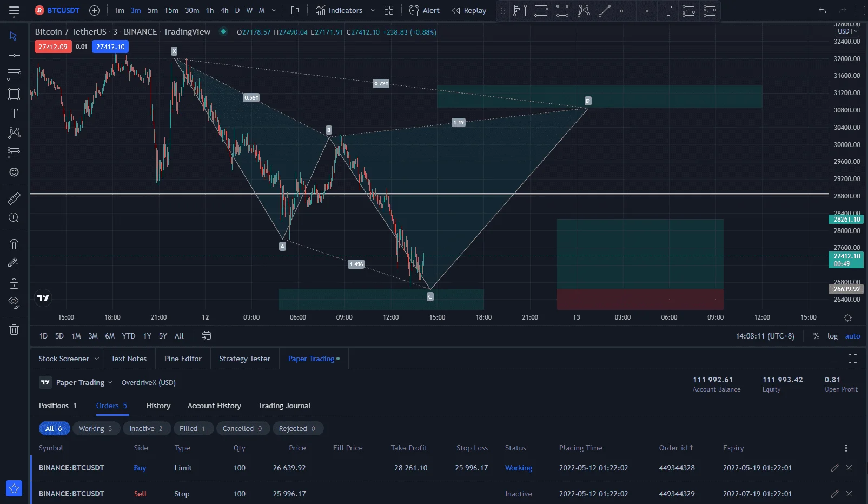Switch to 1m timeframe
Image resolution: width=868 pixels, height=504 pixels.
[119, 10]
